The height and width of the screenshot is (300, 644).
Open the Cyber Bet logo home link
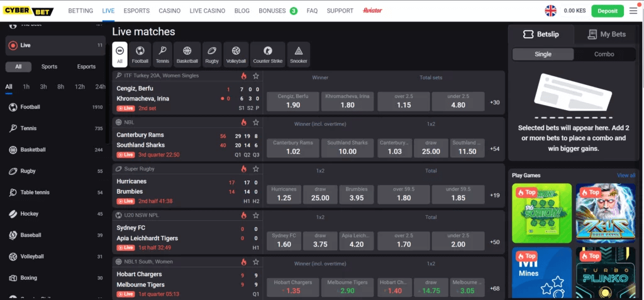(28, 11)
